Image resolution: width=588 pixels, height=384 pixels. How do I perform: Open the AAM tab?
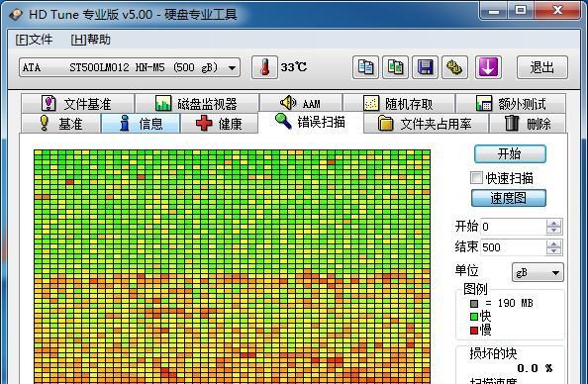(x=301, y=104)
